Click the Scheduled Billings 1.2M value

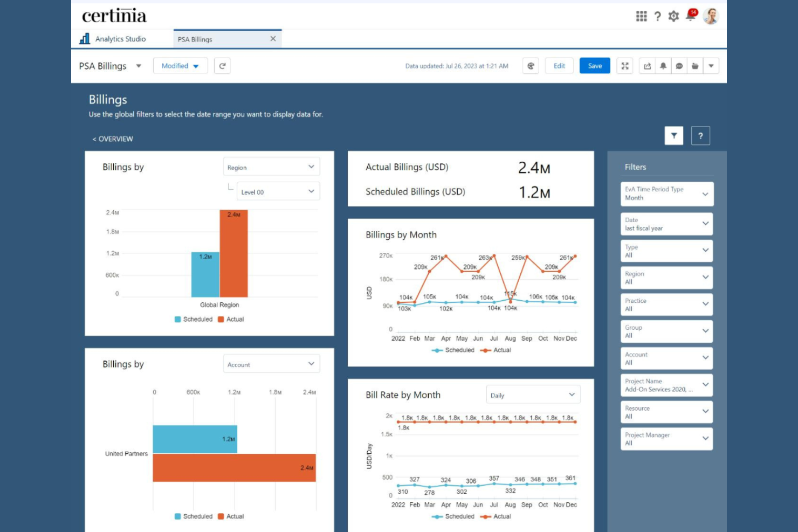(x=534, y=192)
